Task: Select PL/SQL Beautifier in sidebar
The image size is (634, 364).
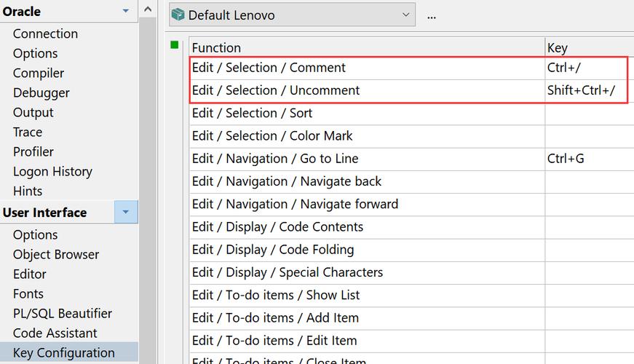Action: pos(63,313)
